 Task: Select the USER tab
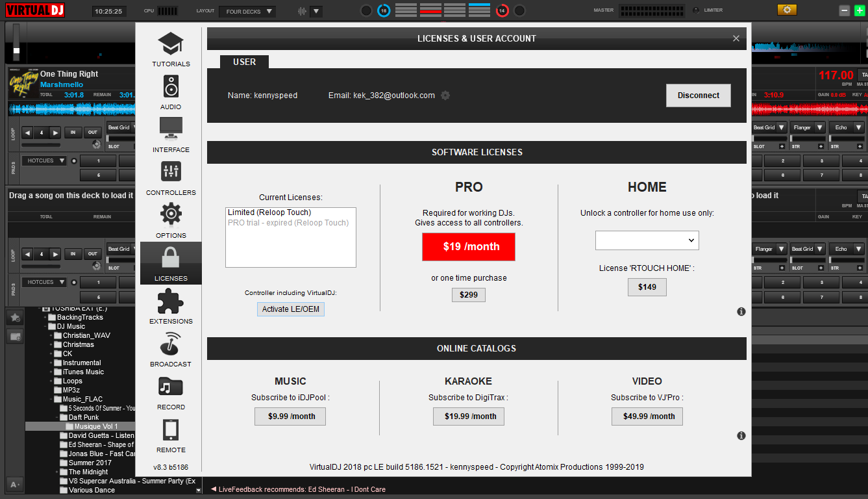point(244,62)
